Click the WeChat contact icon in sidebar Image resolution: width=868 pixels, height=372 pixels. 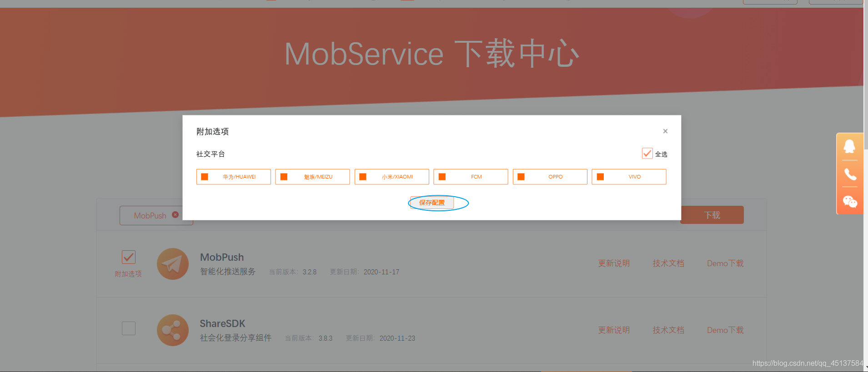click(850, 202)
